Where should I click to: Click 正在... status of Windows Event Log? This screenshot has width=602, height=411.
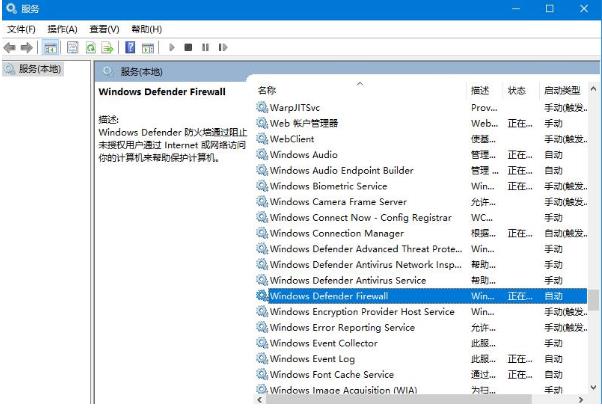[x=520, y=359]
